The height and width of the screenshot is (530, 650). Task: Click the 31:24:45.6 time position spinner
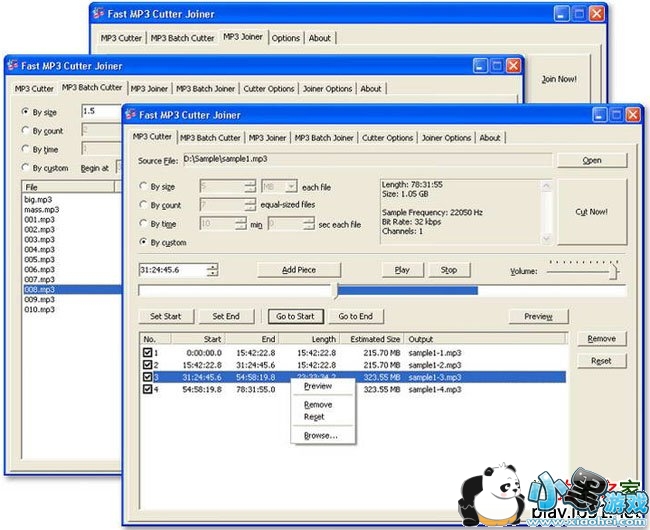click(212, 270)
